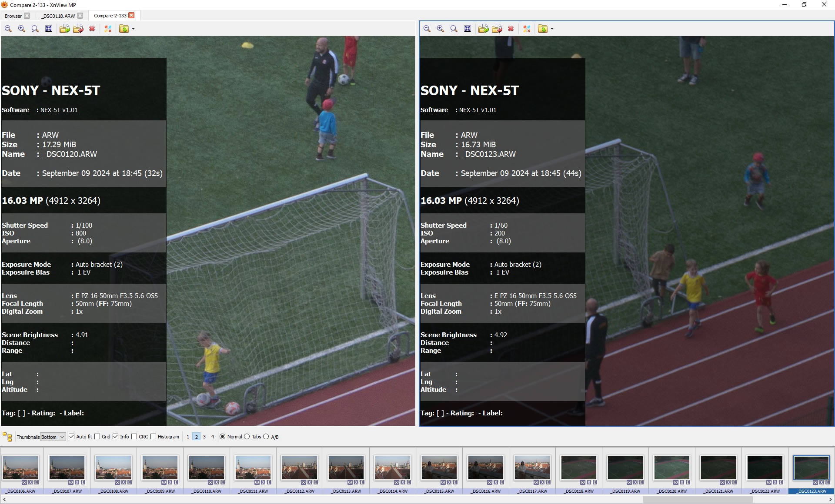Screen dimensions: 835x504
Task: Select the Normal view radio button
Action: click(223, 437)
